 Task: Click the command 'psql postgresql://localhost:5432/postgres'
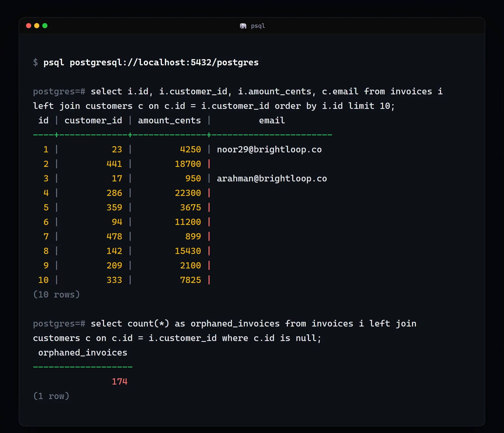151,62
